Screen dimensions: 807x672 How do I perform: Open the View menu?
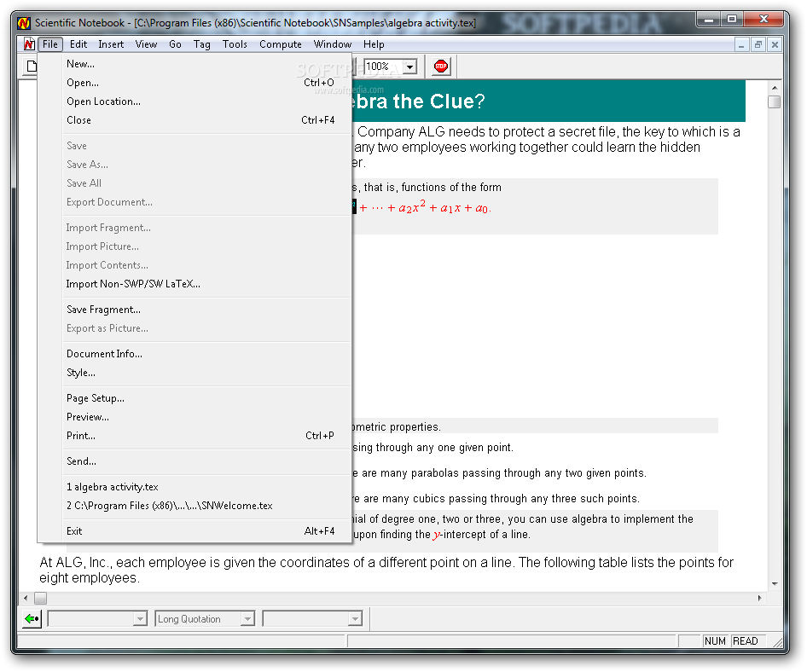pyautogui.click(x=146, y=44)
